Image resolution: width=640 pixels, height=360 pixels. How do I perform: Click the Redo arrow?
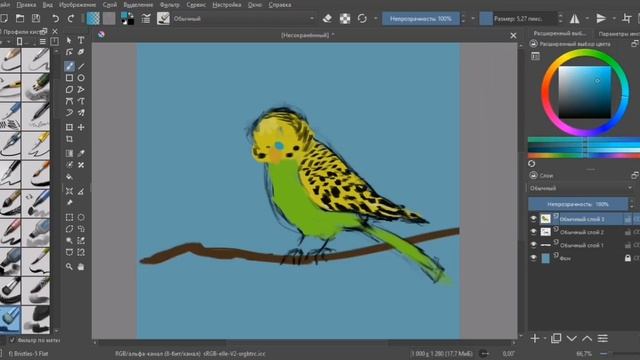coord(71,18)
